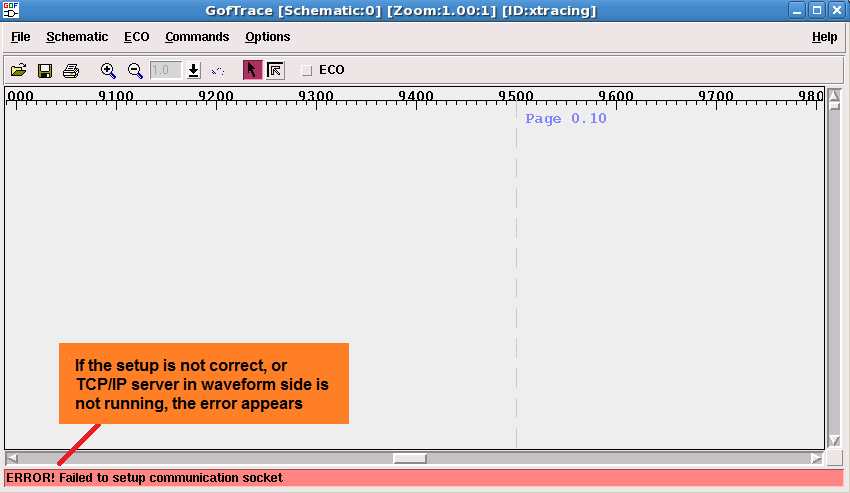Open the Options menu

[268, 37]
